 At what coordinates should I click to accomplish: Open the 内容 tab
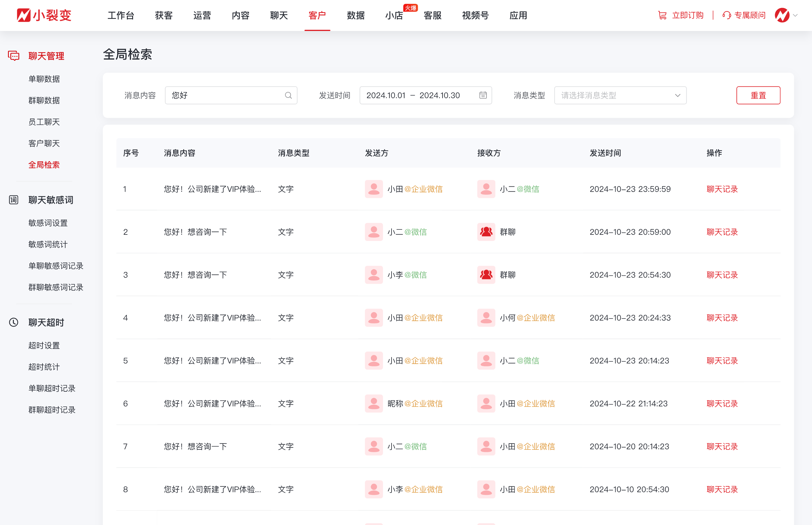pos(240,15)
